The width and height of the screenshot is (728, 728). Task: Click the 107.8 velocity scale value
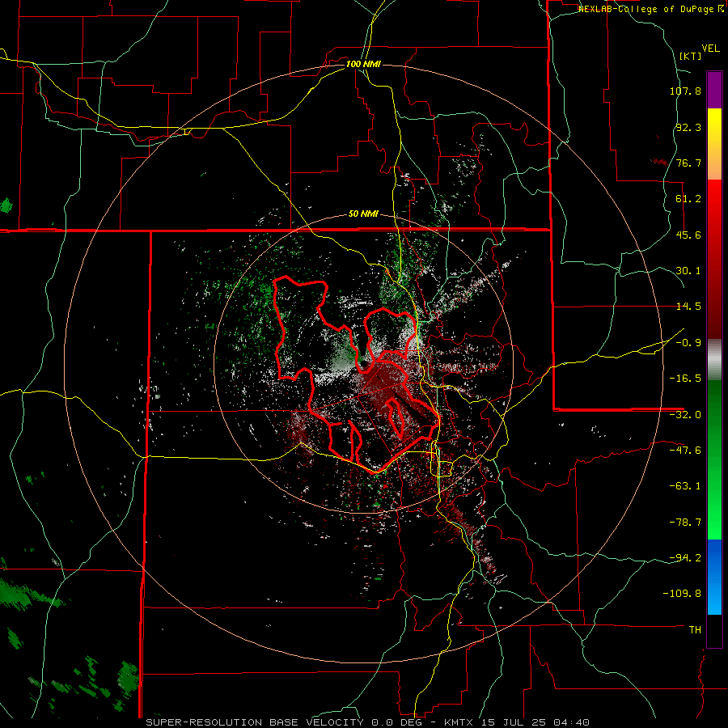coord(685,91)
